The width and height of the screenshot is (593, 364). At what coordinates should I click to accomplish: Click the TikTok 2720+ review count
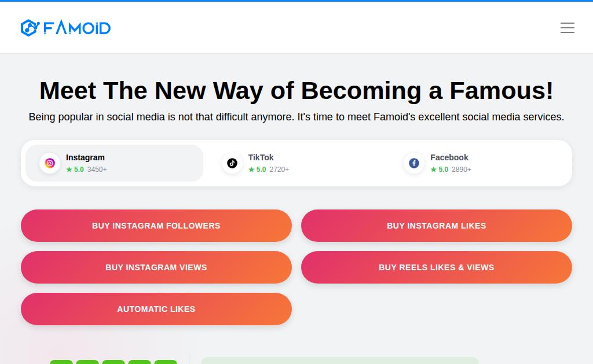tap(279, 170)
